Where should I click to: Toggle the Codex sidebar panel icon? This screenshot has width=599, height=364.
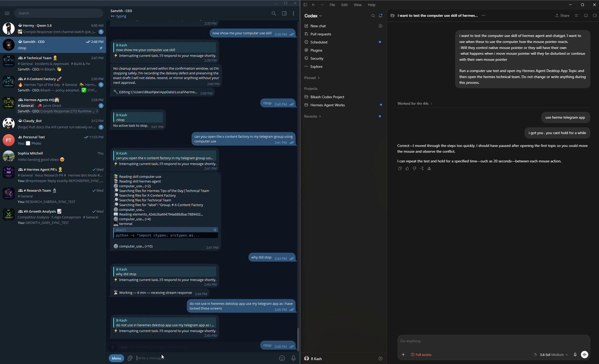pos(305,4)
